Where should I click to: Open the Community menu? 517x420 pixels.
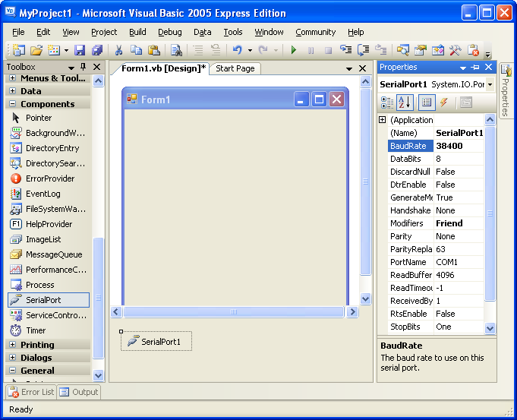[316, 32]
